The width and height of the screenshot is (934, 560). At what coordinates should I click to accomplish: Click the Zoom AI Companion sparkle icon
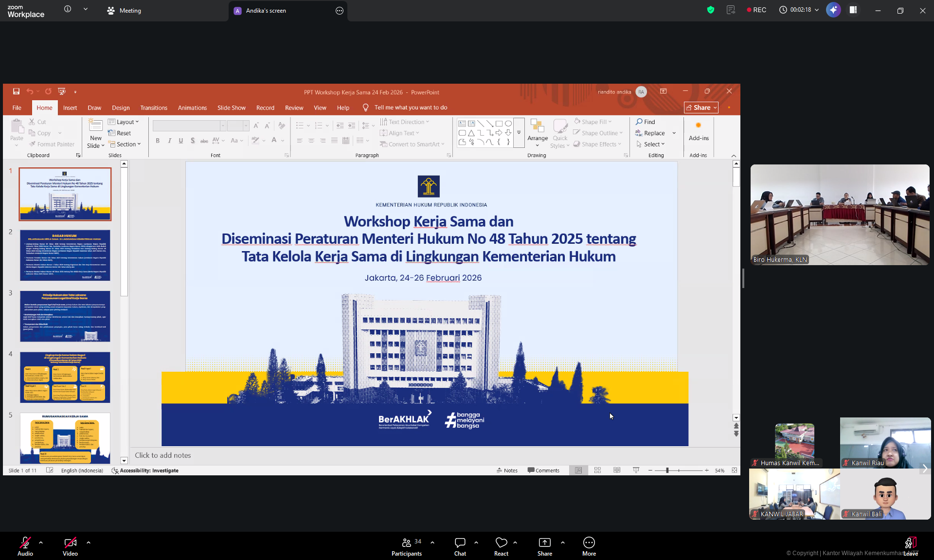tap(833, 10)
